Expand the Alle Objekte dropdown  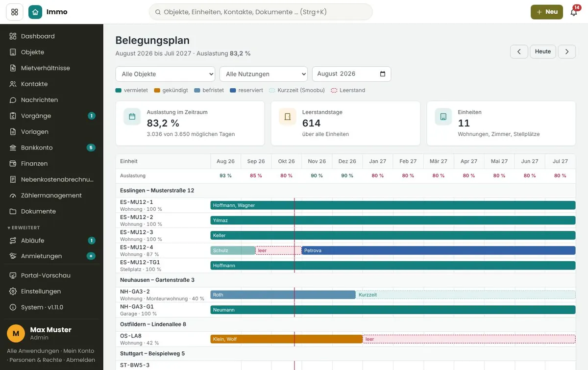[x=165, y=74]
